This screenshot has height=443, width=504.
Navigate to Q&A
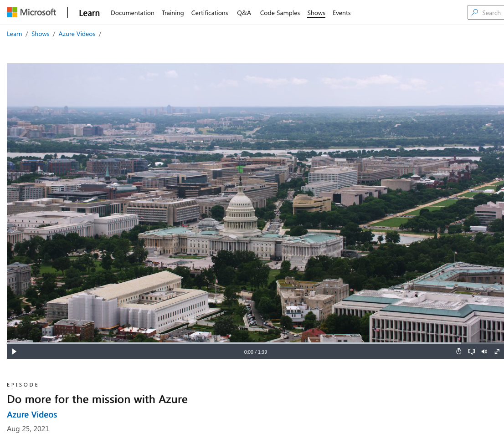244,13
